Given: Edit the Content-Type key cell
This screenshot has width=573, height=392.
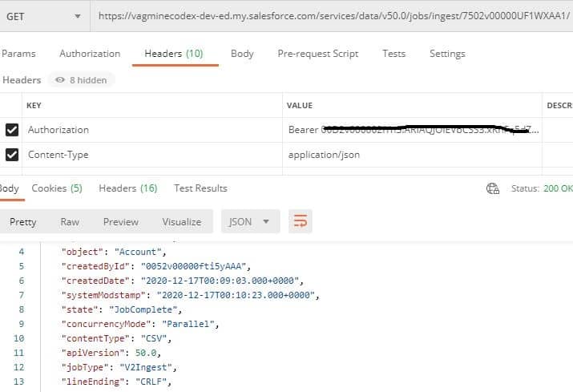Looking at the screenshot, I should click(x=152, y=155).
